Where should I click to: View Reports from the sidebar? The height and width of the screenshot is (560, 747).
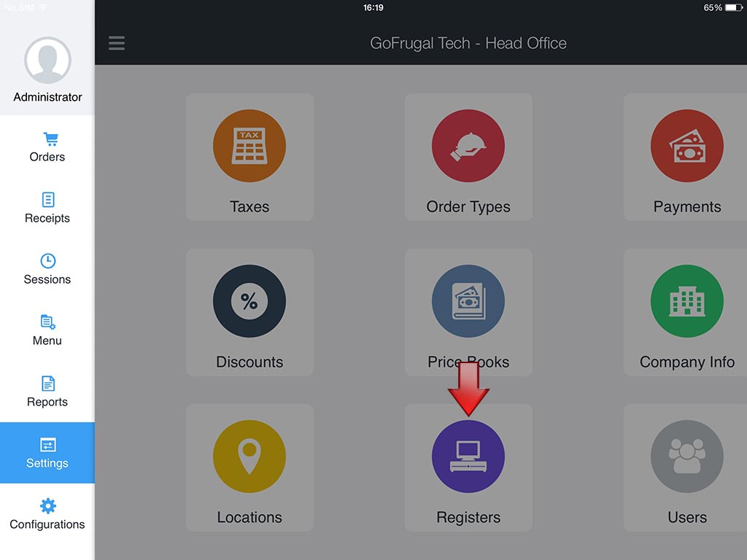tap(47, 392)
